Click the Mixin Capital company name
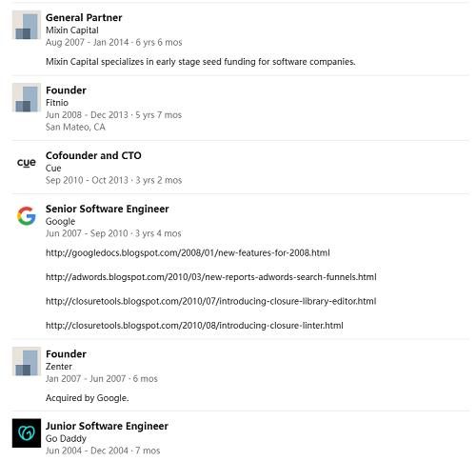476x461 pixels. click(72, 30)
